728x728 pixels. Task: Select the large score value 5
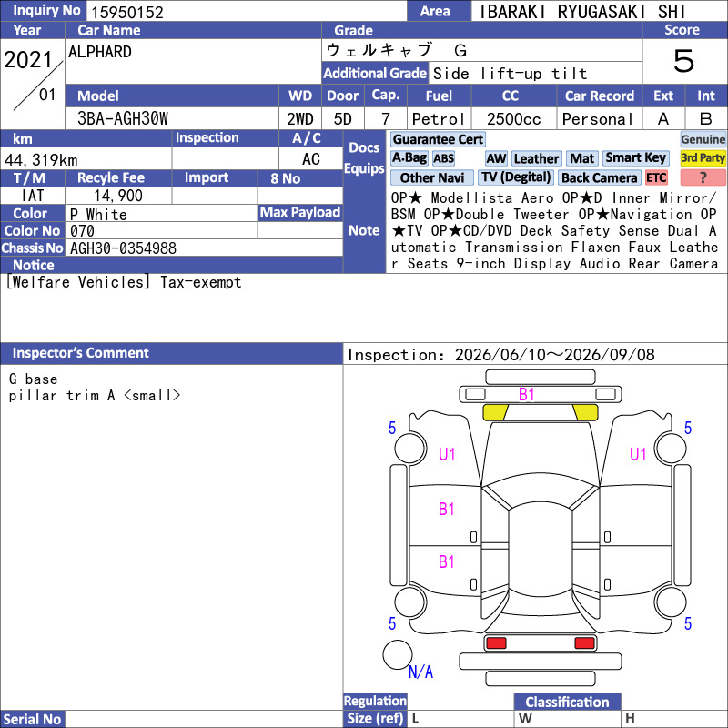684,61
